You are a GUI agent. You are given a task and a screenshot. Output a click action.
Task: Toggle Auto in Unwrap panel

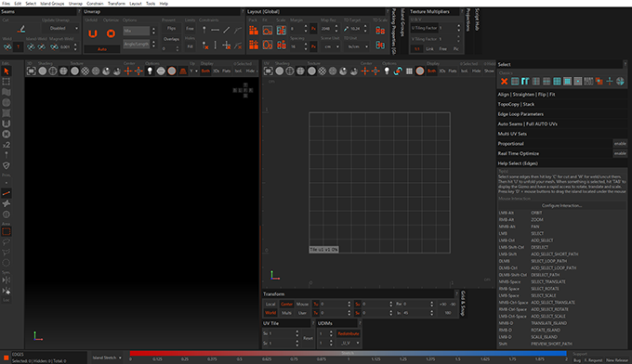[x=102, y=49]
